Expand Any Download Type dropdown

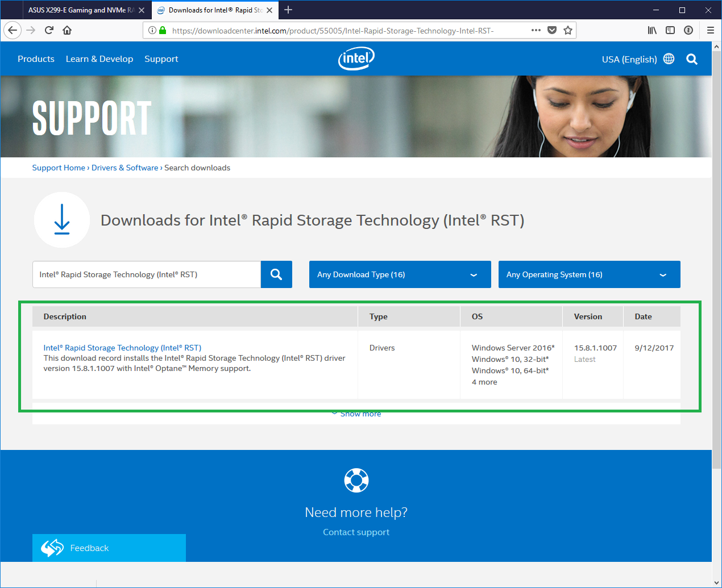[x=400, y=274]
